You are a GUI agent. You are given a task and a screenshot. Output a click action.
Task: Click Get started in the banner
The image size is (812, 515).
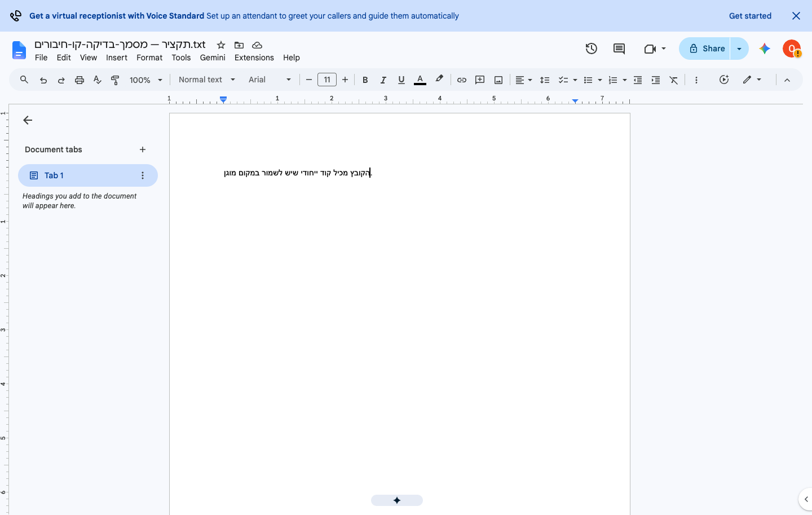[x=750, y=16]
